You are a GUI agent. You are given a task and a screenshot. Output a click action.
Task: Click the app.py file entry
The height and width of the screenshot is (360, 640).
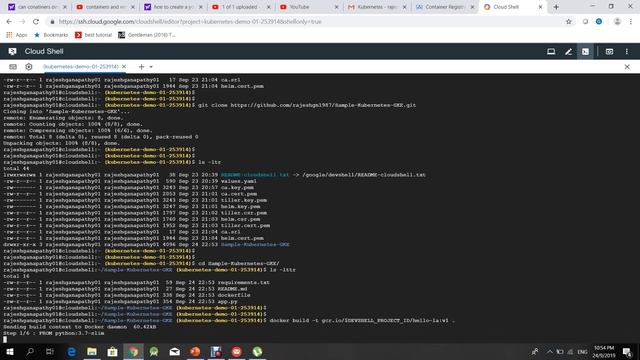pos(227,302)
